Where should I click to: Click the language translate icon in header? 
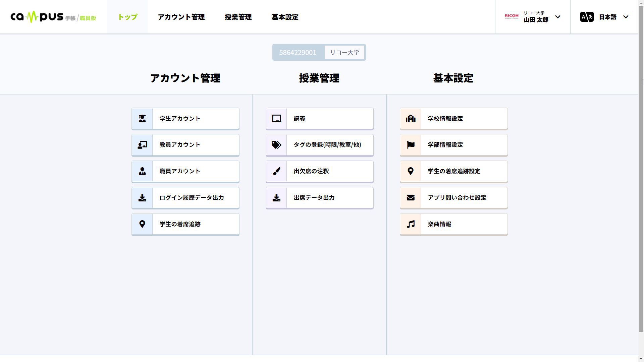click(587, 17)
